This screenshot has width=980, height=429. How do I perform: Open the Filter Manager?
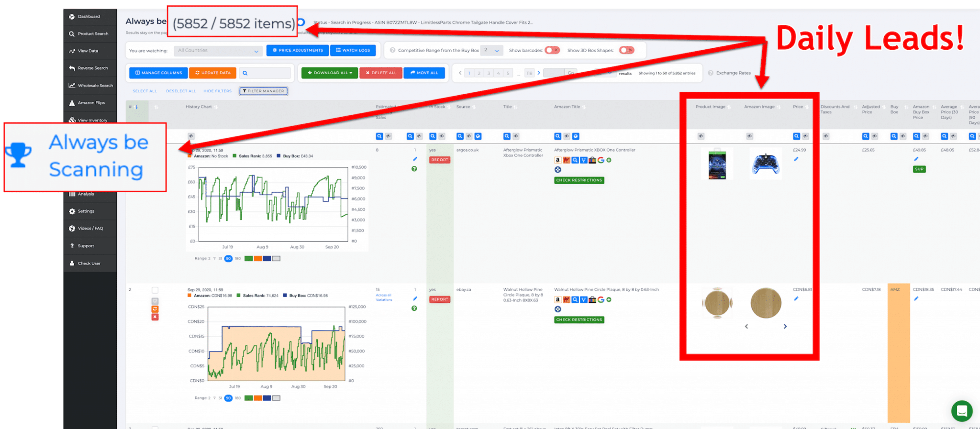click(263, 91)
